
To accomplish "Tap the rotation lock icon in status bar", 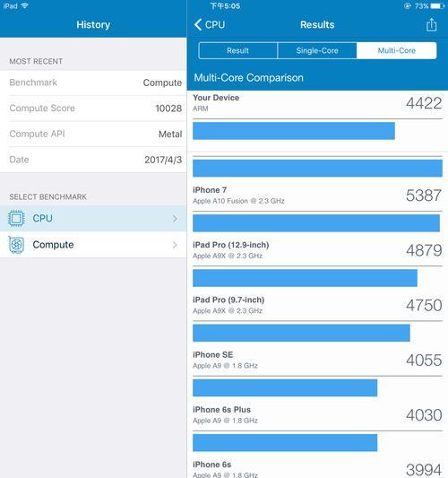I will 407,5.
